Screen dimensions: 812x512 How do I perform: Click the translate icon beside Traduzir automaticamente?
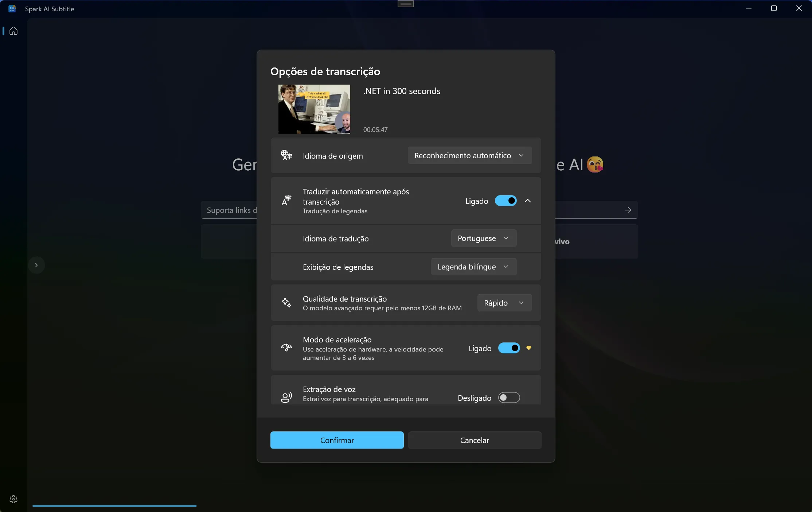(286, 201)
